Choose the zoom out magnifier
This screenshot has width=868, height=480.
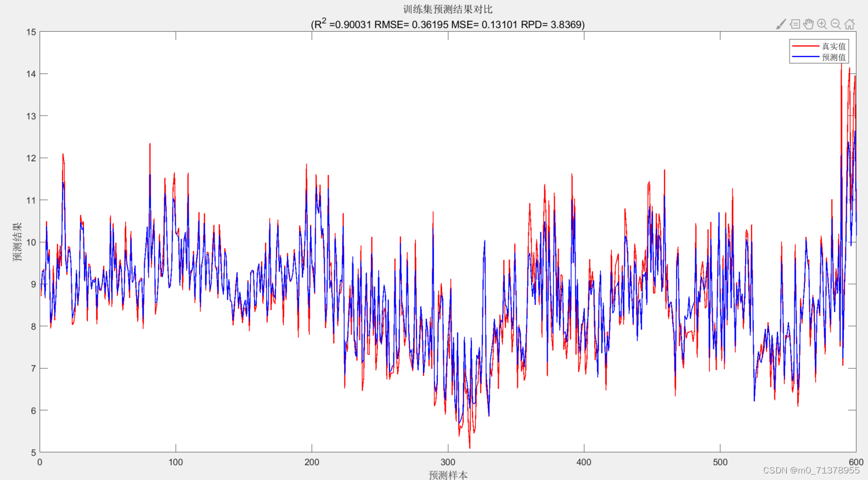tap(836, 24)
